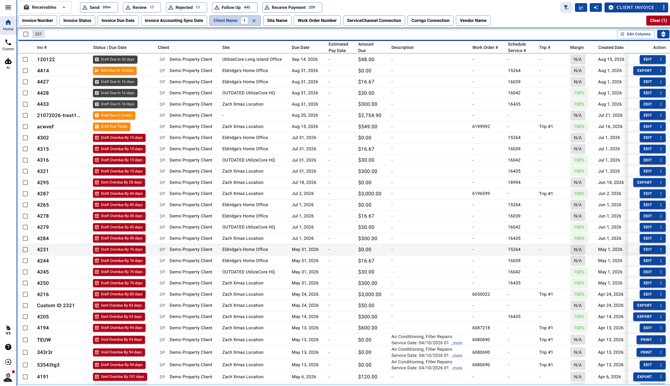Open the Receivables dropdown
The width and height of the screenshot is (670, 386).
(x=44, y=7)
